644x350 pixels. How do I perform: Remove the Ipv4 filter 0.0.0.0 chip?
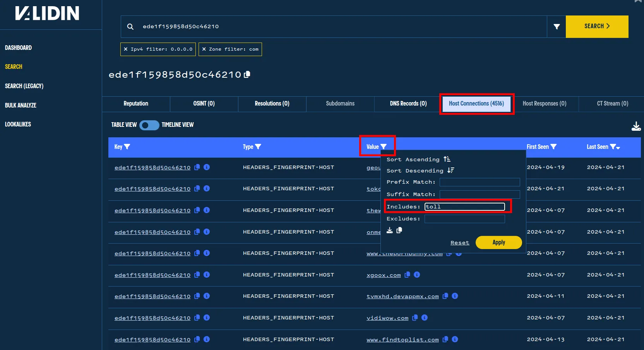pyautogui.click(x=126, y=49)
